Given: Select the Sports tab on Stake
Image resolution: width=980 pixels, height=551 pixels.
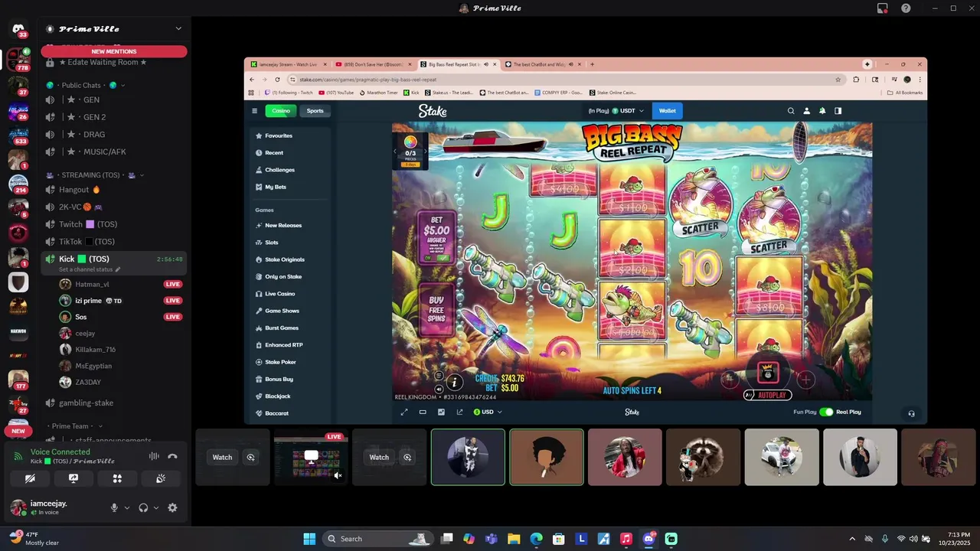Looking at the screenshot, I should pyautogui.click(x=315, y=111).
